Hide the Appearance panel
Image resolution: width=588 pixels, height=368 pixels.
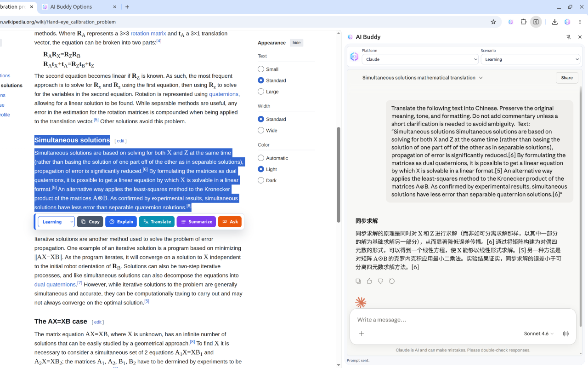(296, 43)
